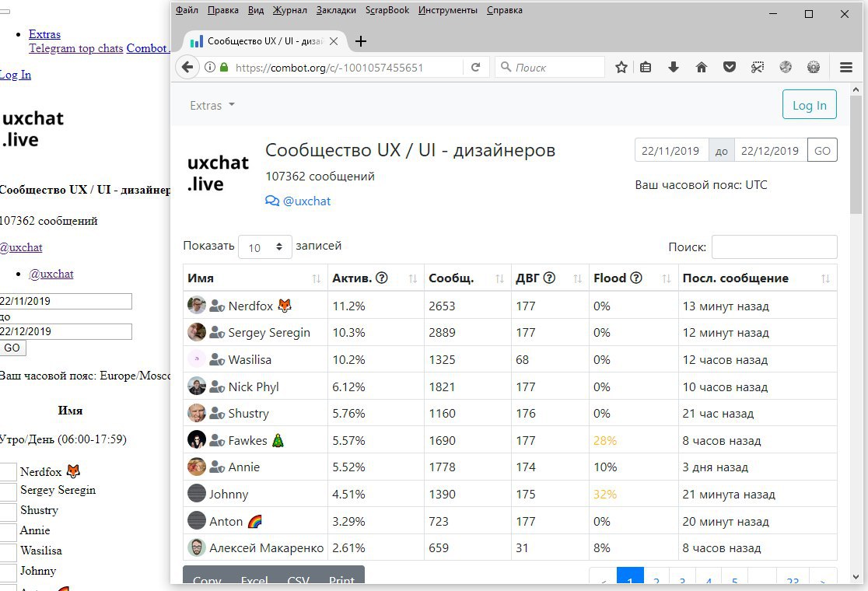Image resolution: width=868 pixels, height=591 pixels.
Task: Click the browser back arrow button
Action: click(187, 68)
